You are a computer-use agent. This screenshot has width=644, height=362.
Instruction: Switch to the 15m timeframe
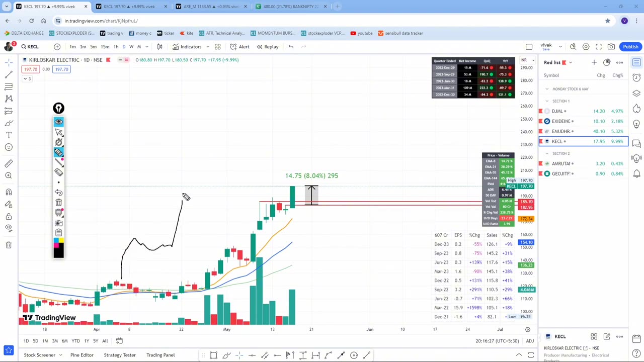tap(105, 47)
